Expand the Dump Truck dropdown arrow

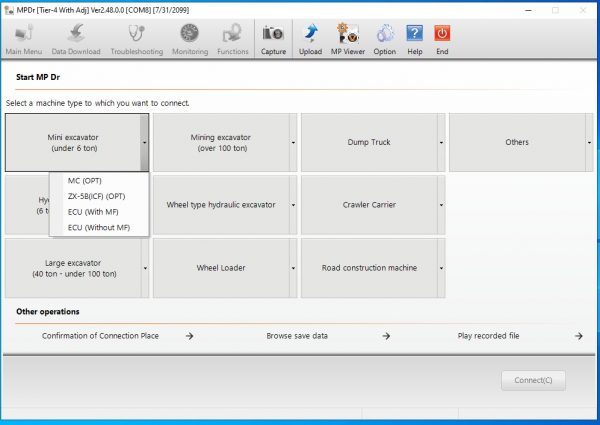click(441, 142)
